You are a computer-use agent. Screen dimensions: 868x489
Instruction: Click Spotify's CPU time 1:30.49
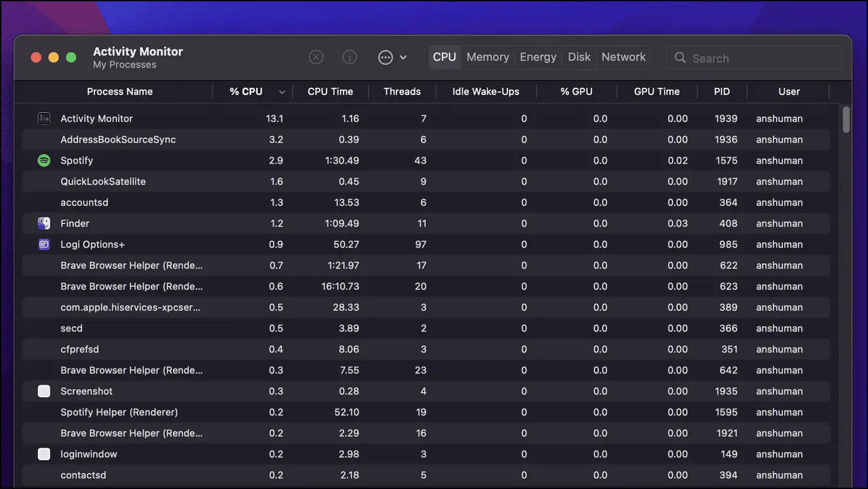tap(342, 161)
